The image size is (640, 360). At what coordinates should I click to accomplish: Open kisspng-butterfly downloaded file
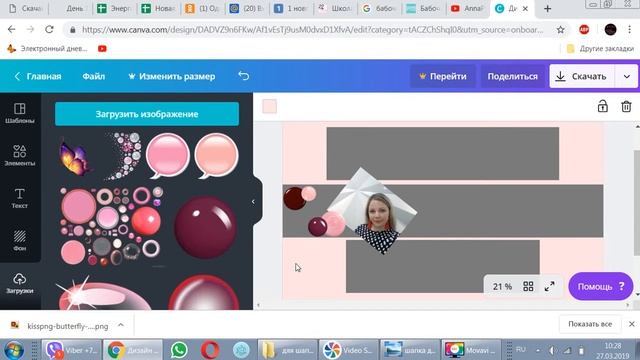pyautogui.click(x=67, y=326)
